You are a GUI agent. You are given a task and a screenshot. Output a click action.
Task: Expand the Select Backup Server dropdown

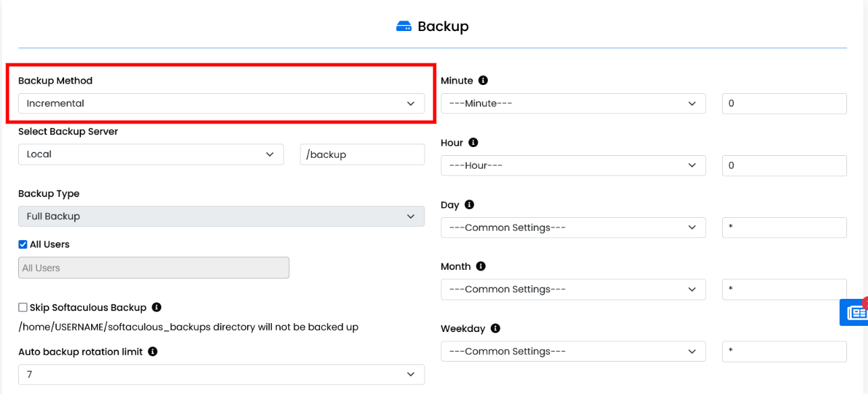pos(151,154)
